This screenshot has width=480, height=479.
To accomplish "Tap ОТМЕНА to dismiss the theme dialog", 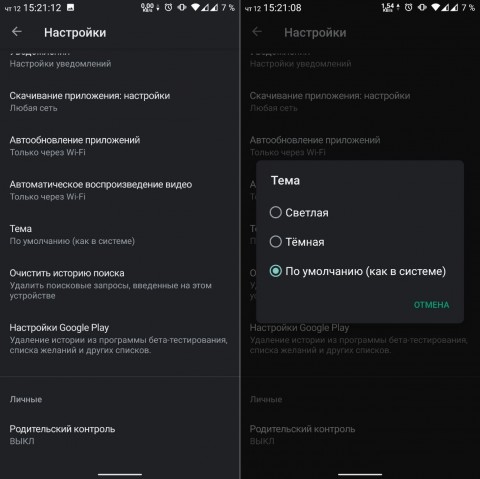I will pyautogui.click(x=431, y=305).
